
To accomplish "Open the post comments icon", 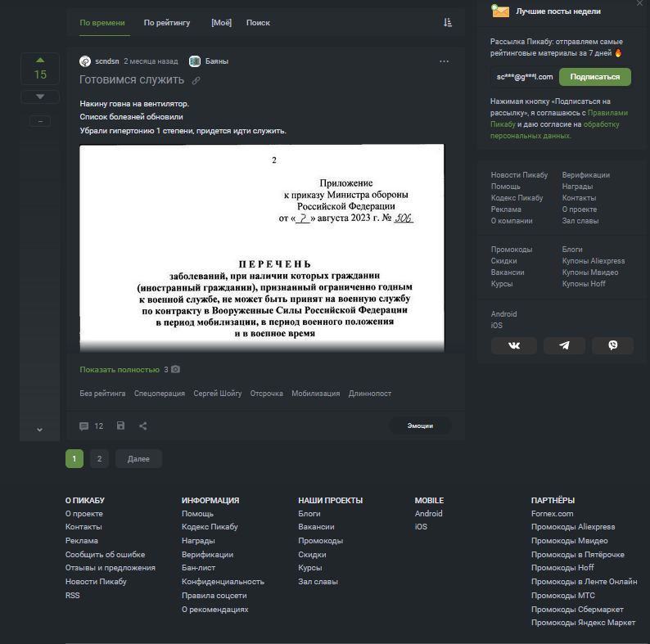I will click(x=84, y=426).
